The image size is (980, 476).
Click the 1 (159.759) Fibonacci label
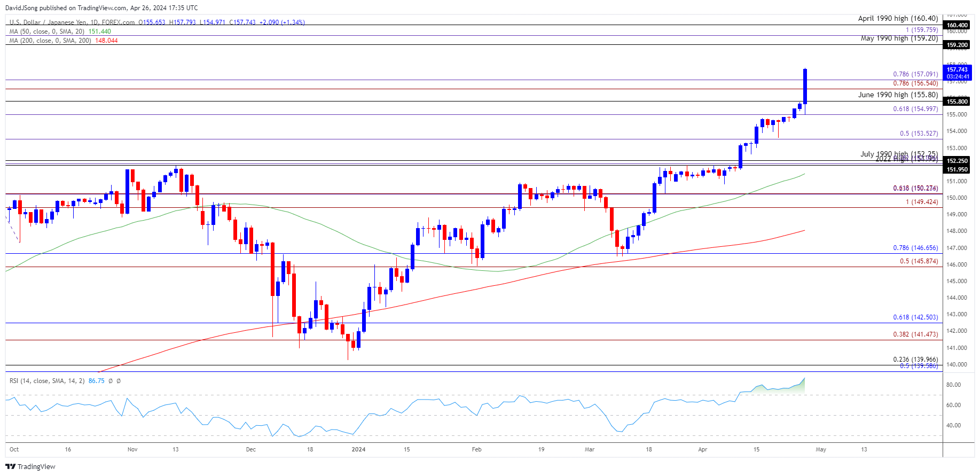[922, 30]
